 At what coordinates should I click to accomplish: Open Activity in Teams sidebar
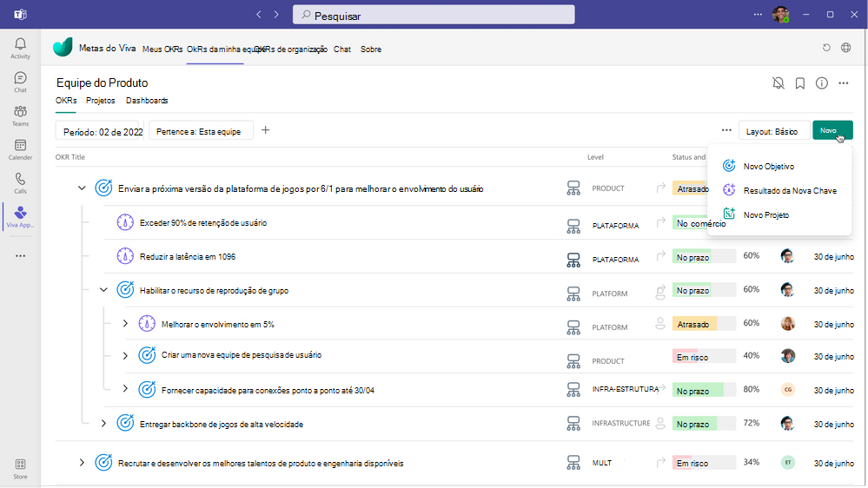[x=20, y=48]
